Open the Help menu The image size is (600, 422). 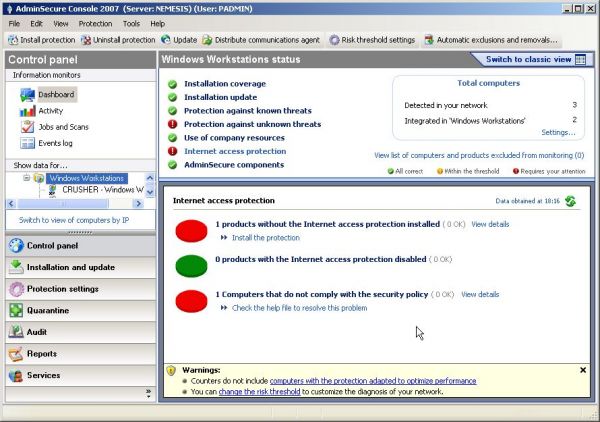tap(158, 24)
